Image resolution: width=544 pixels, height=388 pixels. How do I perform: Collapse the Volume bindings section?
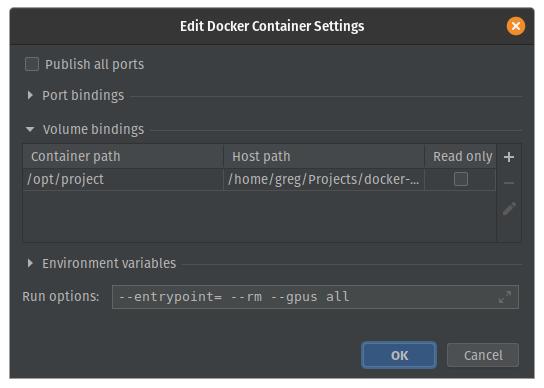coord(30,129)
